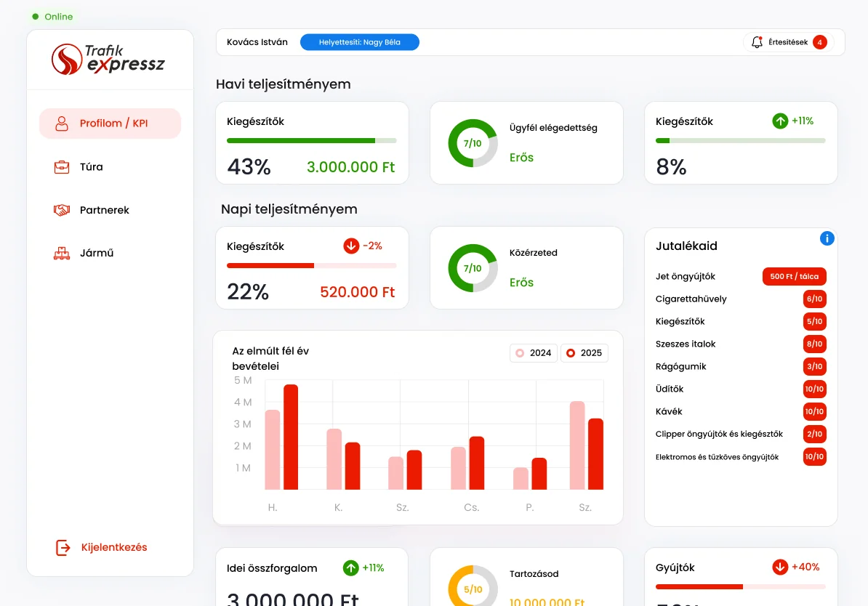868x606 pixels.
Task: Click the Ügyfél elégedettség 7/10 donut chart
Action: coord(473,143)
